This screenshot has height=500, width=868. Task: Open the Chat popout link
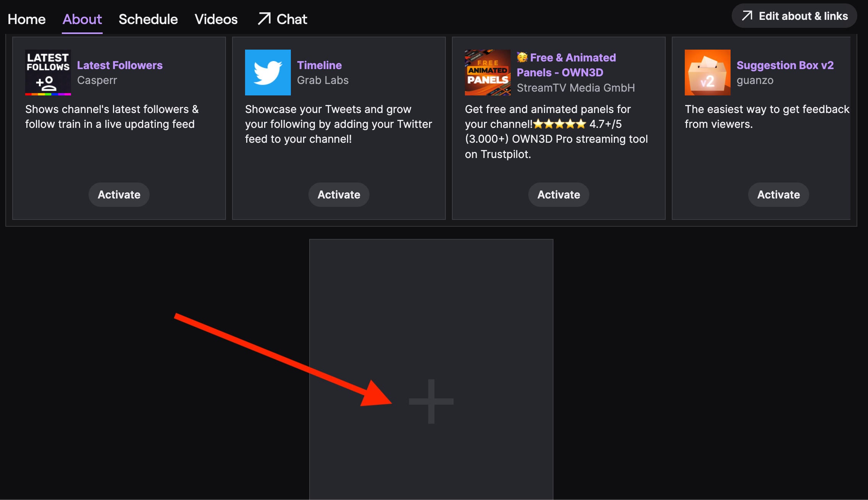[x=282, y=19]
